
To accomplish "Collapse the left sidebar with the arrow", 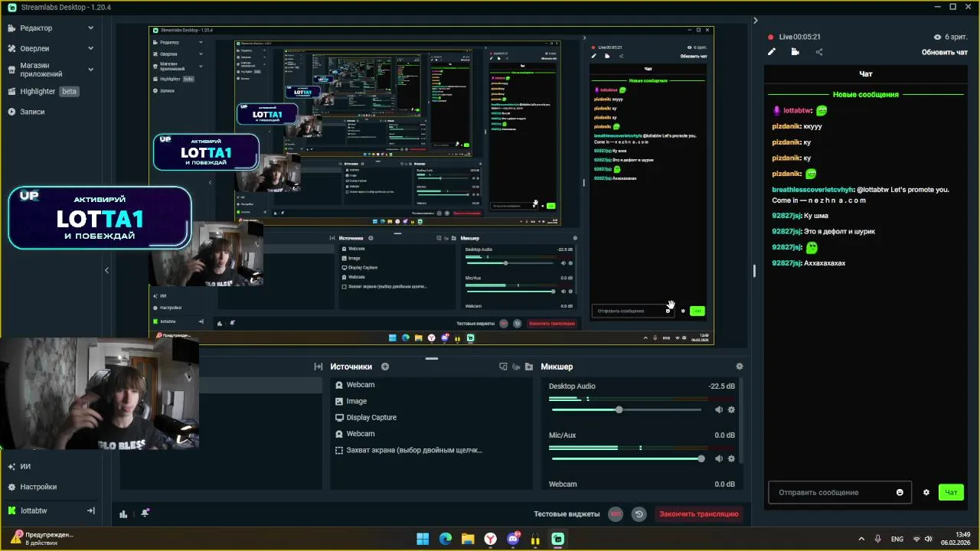I will pos(106,269).
